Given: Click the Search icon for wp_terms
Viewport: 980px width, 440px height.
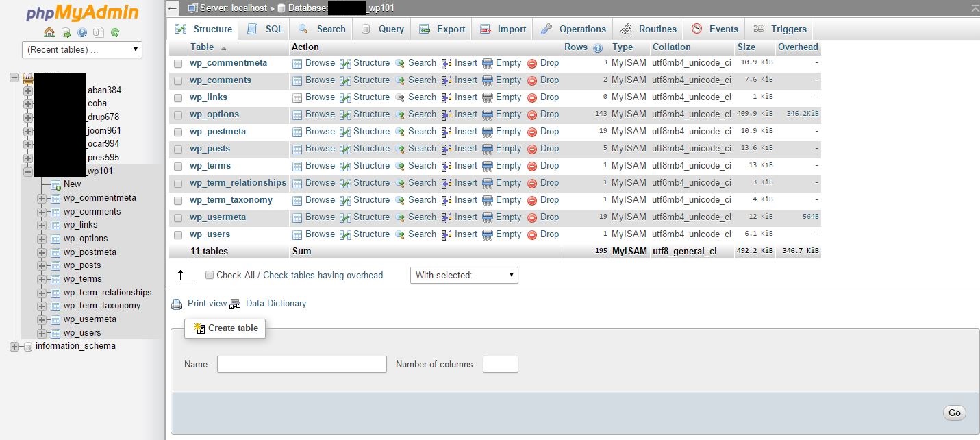Looking at the screenshot, I should [x=400, y=166].
